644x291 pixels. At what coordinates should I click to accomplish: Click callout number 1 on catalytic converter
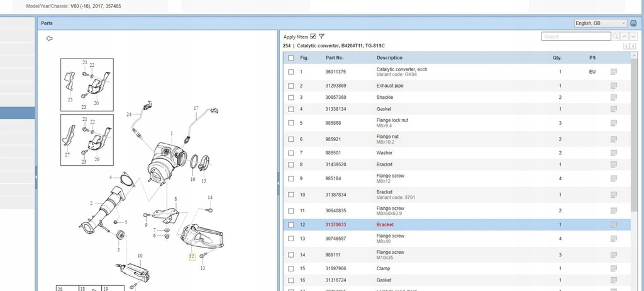tap(172, 134)
